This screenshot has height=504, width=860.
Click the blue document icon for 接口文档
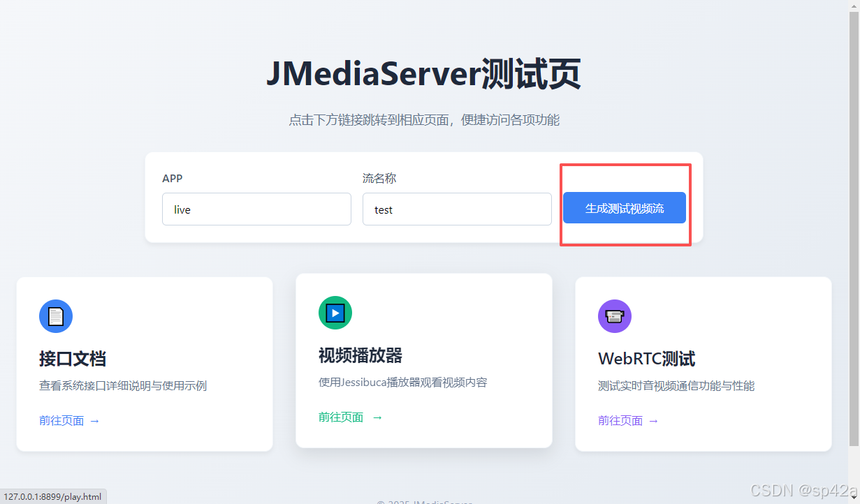click(x=56, y=316)
